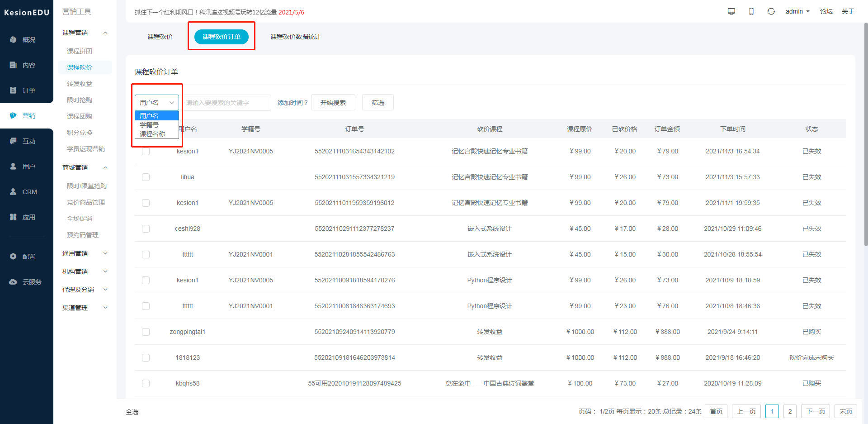Screen dimensions: 868x424
Task: Switch to the 课程砍价数据统计 tab
Action: [296, 37]
